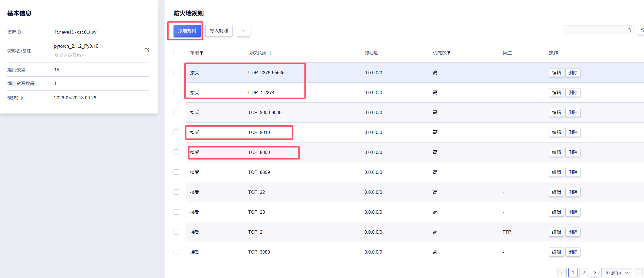The height and width of the screenshot is (278, 644).
Task: Open the 10 条/页 page size dropdown
Action: tap(616, 273)
